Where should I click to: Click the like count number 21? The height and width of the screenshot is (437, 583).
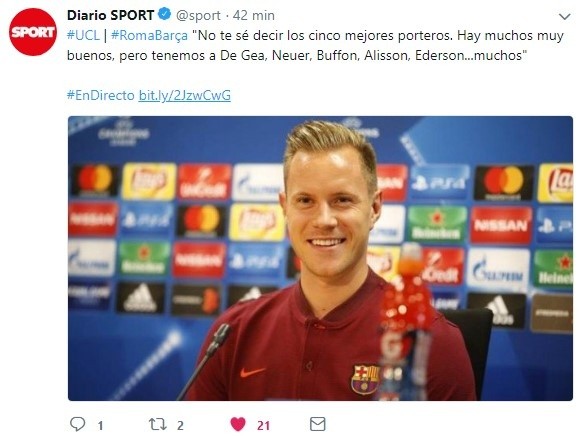point(263,425)
